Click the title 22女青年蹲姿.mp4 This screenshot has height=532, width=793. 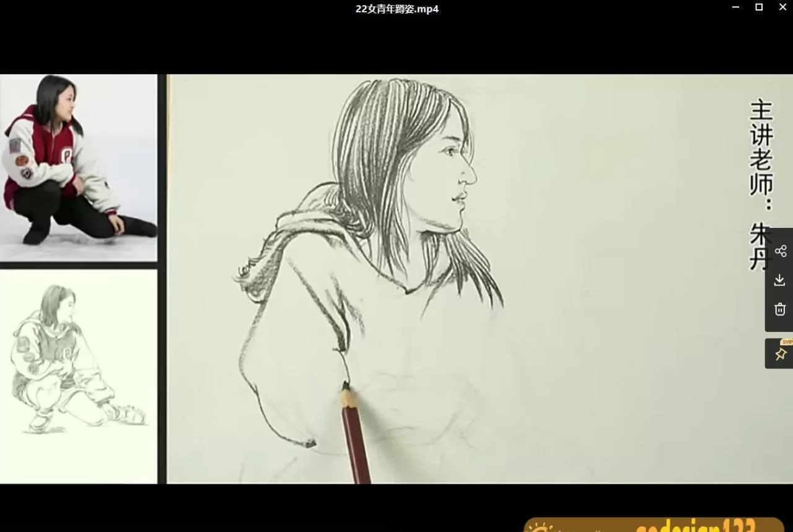coord(396,9)
